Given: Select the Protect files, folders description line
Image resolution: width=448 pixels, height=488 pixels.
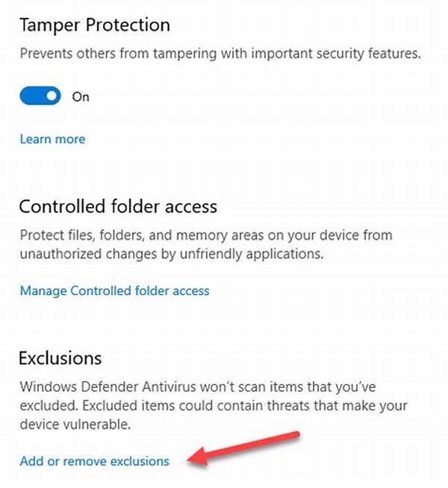Looking at the screenshot, I should pos(206,235).
